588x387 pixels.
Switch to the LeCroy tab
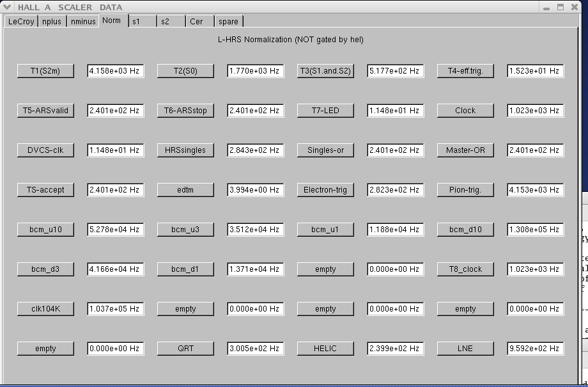click(21, 21)
